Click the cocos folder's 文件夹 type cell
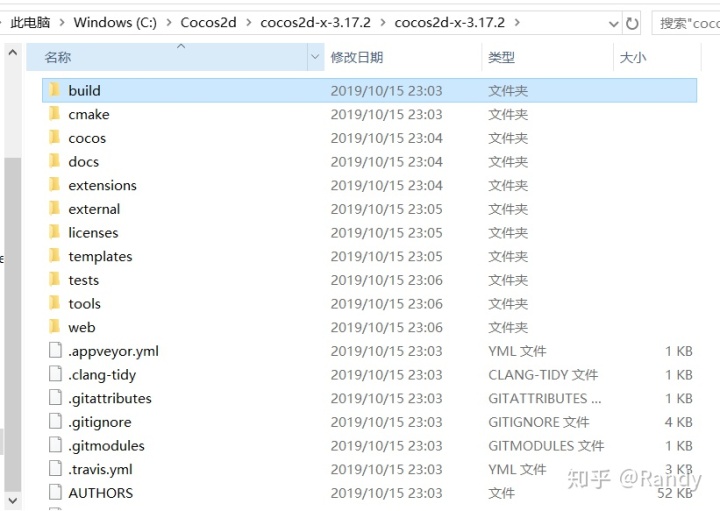Viewport: 720px width, 511px height. tap(508, 138)
